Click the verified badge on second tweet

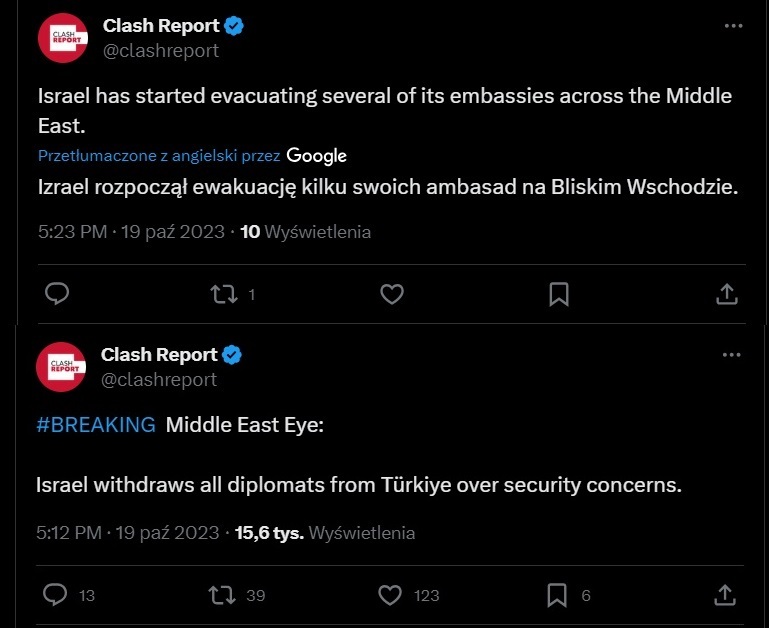pos(232,354)
